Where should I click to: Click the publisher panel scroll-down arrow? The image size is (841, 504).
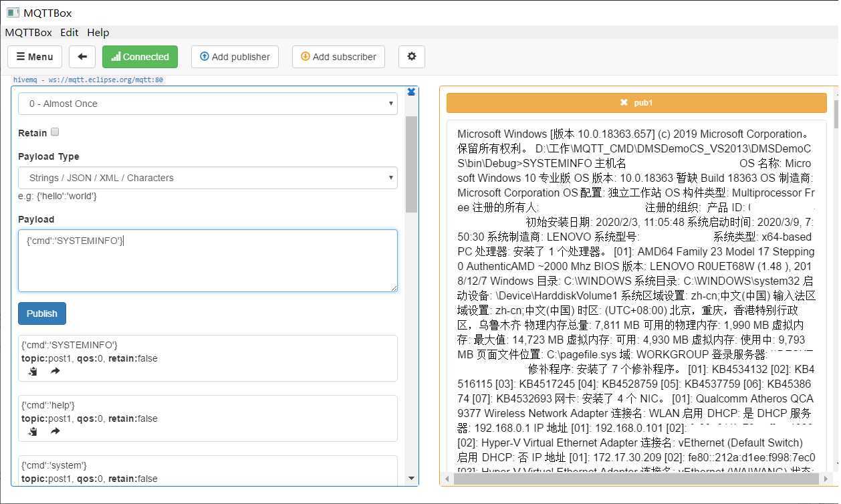coord(411,479)
